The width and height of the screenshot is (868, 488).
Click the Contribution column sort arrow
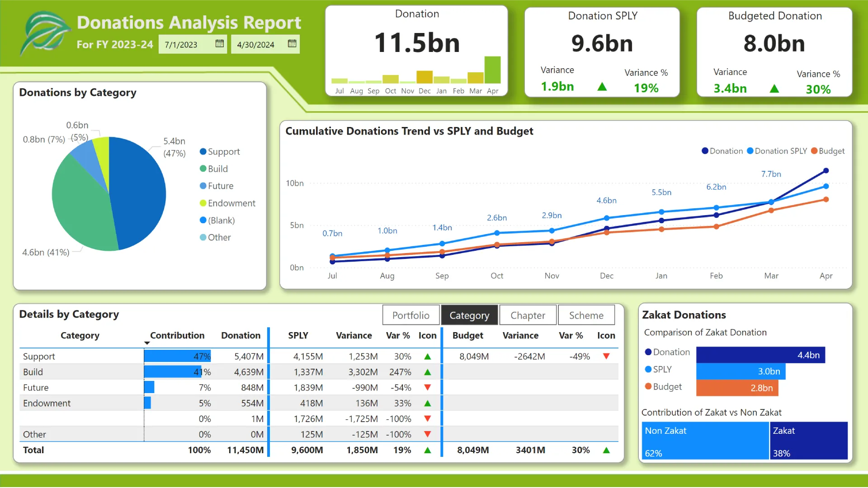tap(147, 343)
